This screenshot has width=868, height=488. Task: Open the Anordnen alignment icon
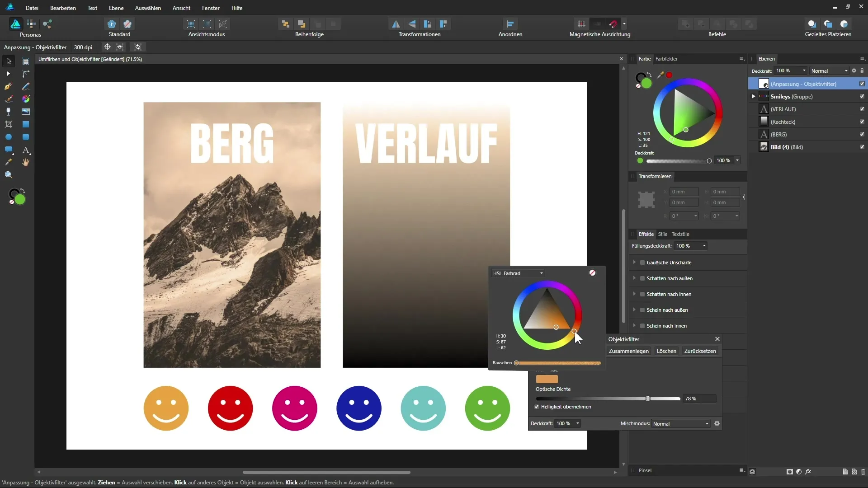(x=510, y=24)
